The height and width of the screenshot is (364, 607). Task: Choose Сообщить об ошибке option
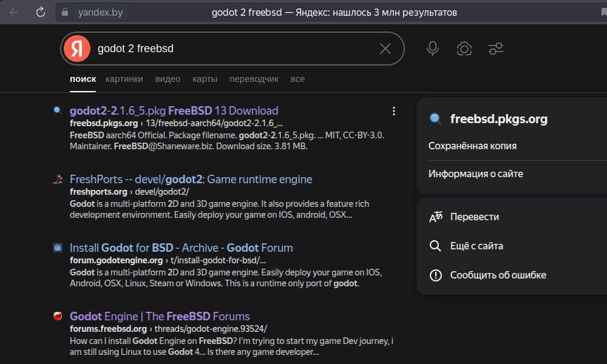(x=498, y=275)
